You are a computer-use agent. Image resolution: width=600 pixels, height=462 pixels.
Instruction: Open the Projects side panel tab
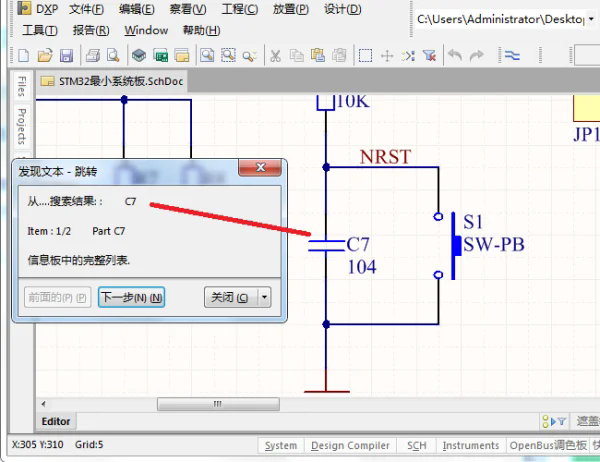22,126
